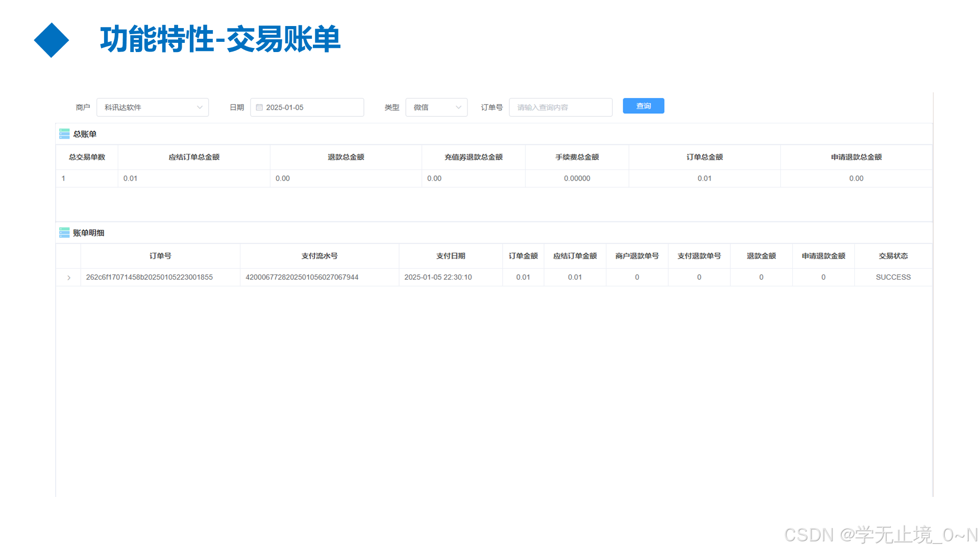Click the 手续费总金额 header cell
Viewport: 980px width, 551px height.
point(576,157)
